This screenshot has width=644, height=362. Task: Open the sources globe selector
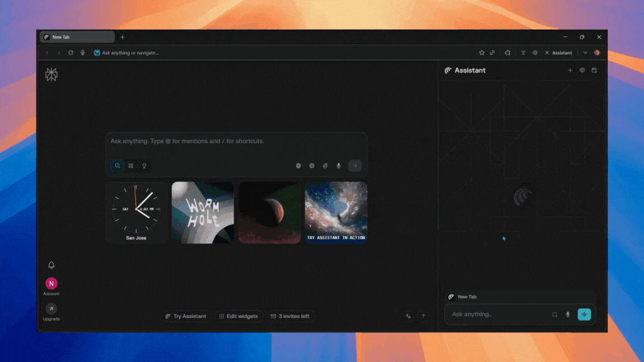[299, 166]
